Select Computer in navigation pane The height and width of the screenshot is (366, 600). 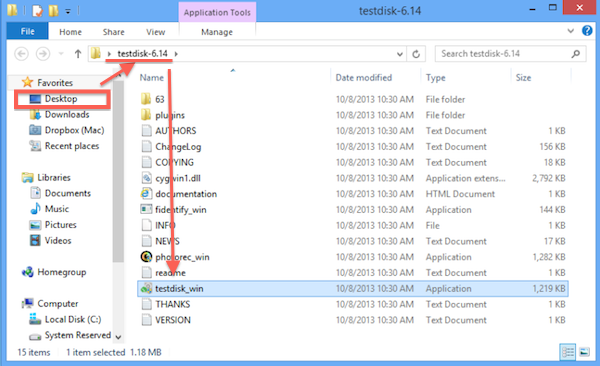click(x=57, y=304)
